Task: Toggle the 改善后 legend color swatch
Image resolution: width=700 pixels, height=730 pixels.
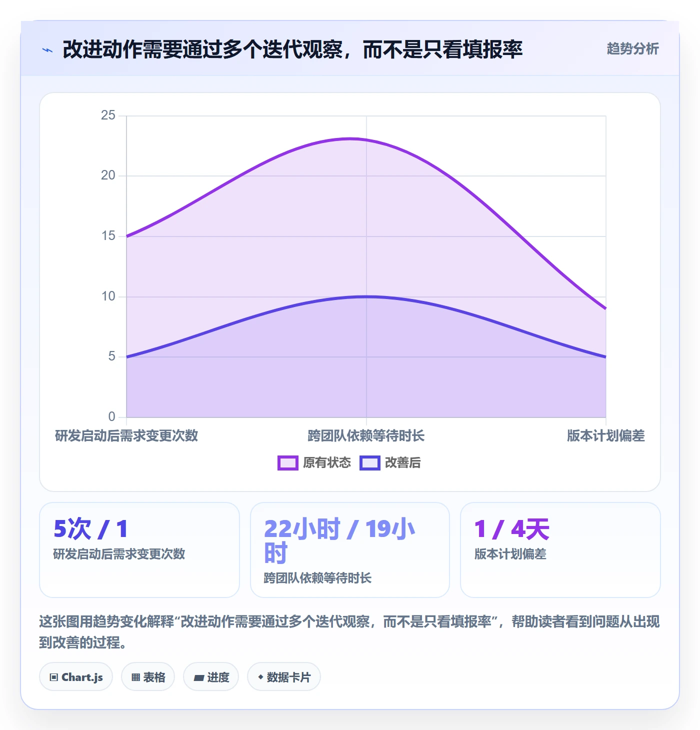Action: tap(370, 463)
